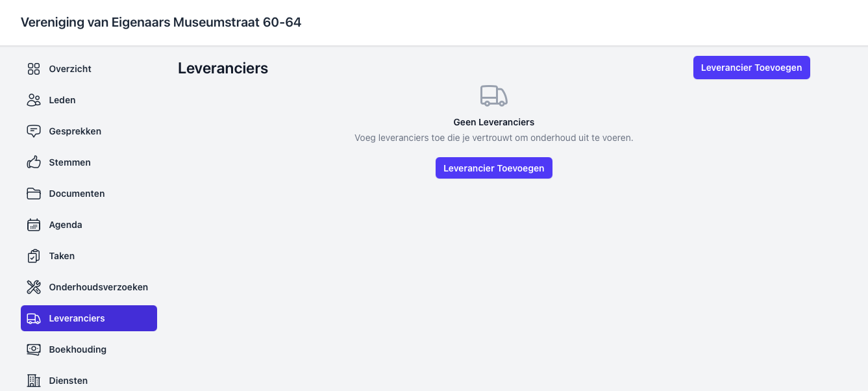Click the Taken clipboard icon
Screen dimensions: 868x391
34,256
